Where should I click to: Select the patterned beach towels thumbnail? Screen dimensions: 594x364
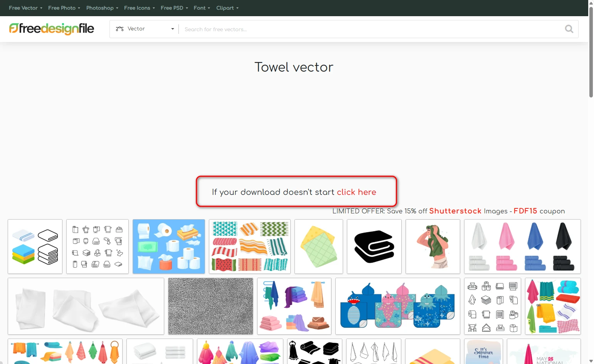click(x=249, y=247)
